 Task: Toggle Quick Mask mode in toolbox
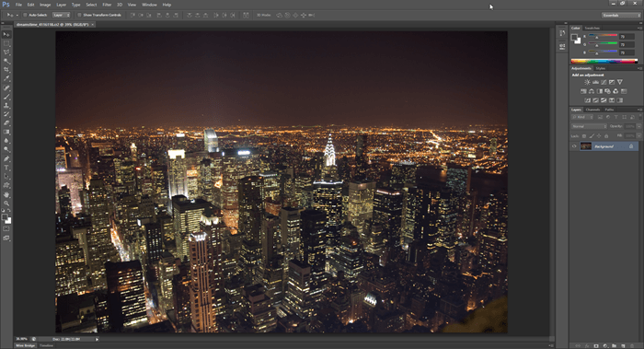tap(6, 229)
